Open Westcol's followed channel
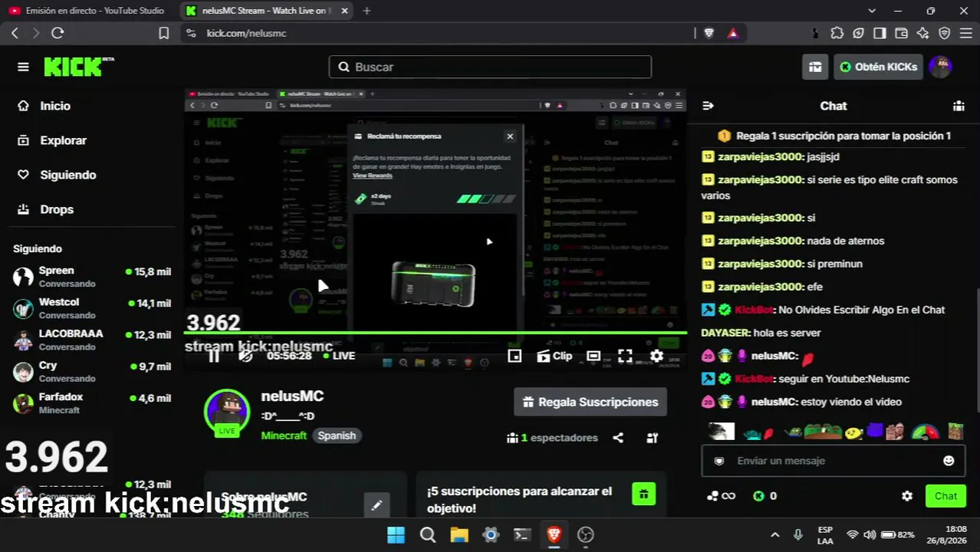The width and height of the screenshot is (980, 552). click(92, 308)
